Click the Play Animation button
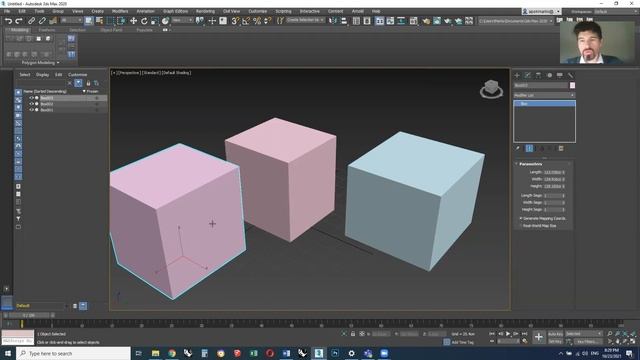This screenshot has height=360, width=640. 508,334
